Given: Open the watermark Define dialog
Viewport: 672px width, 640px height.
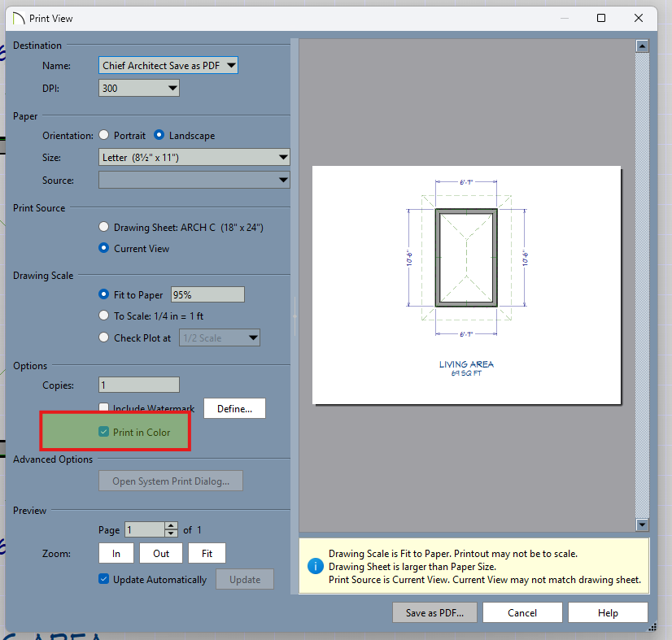Looking at the screenshot, I should tap(234, 408).
